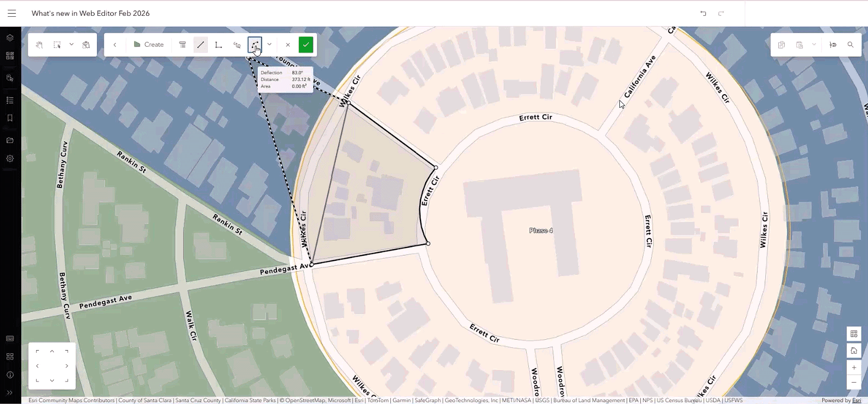The height and width of the screenshot is (404, 868).
Task: Expand the left sidebar with double chevron
Action: click(10, 393)
